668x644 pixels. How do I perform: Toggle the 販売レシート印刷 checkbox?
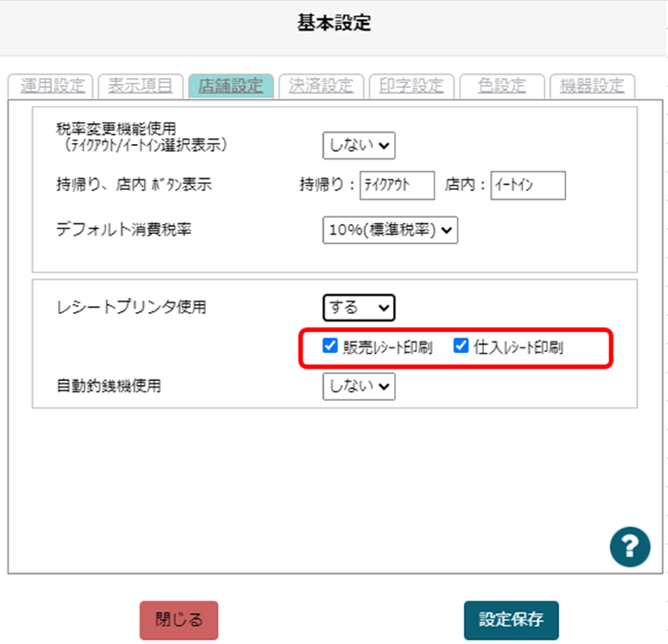point(331,346)
